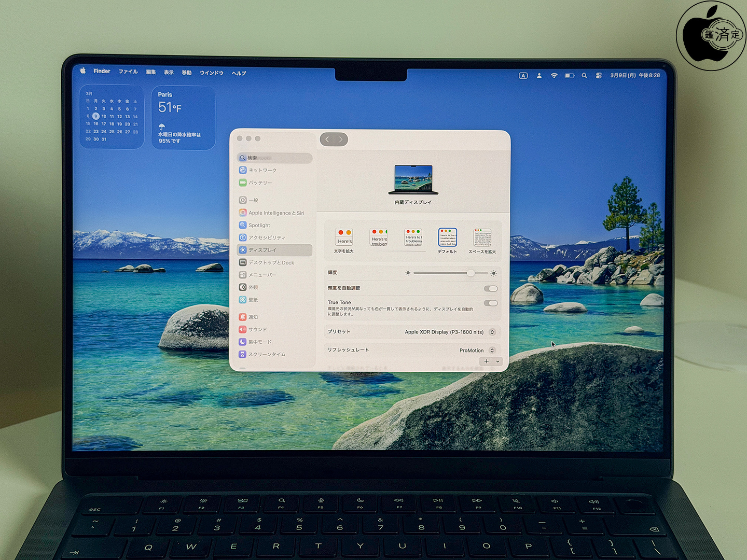747x560 pixels.
Task: Open アクセシビリティ settings icon
Action: tap(242, 237)
